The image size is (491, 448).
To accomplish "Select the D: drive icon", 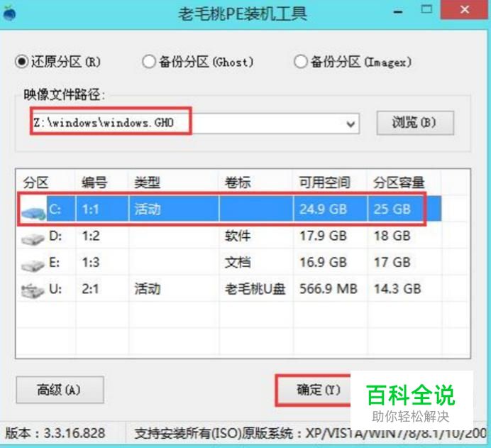I will (x=33, y=239).
